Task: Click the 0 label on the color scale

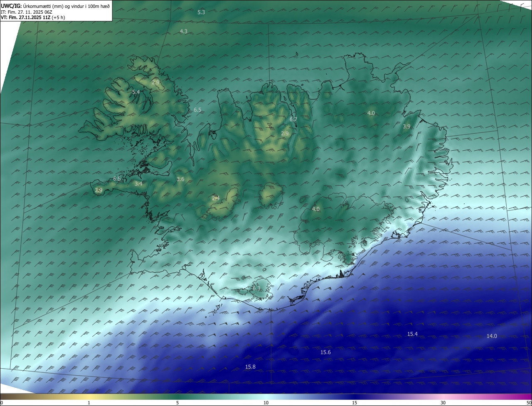Action: tap(2, 403)
